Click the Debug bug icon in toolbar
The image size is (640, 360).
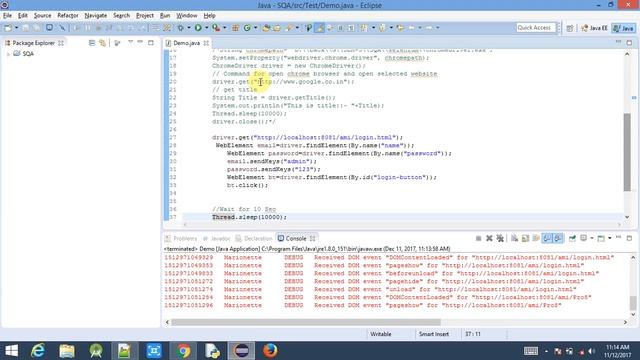tap(180, 28)
